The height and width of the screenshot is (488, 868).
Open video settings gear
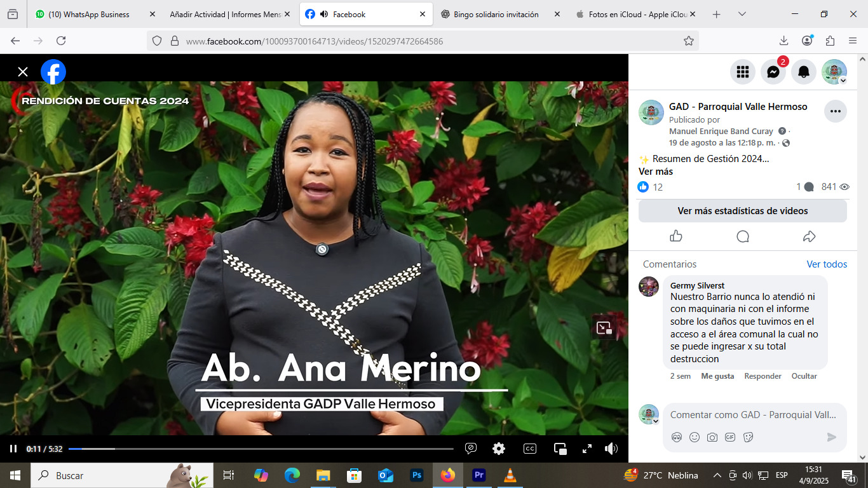(x=499, y=449)
